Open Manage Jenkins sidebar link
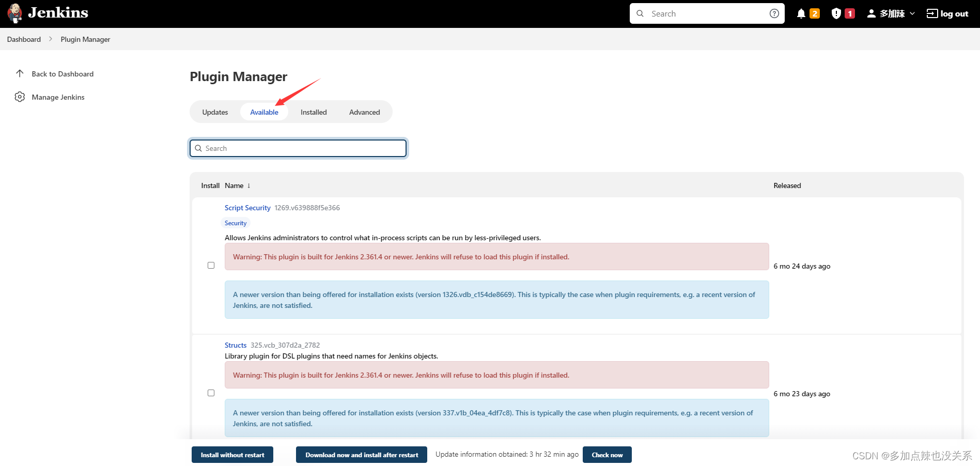The width and height of the screenshot is (980, 466). [58, 97]
